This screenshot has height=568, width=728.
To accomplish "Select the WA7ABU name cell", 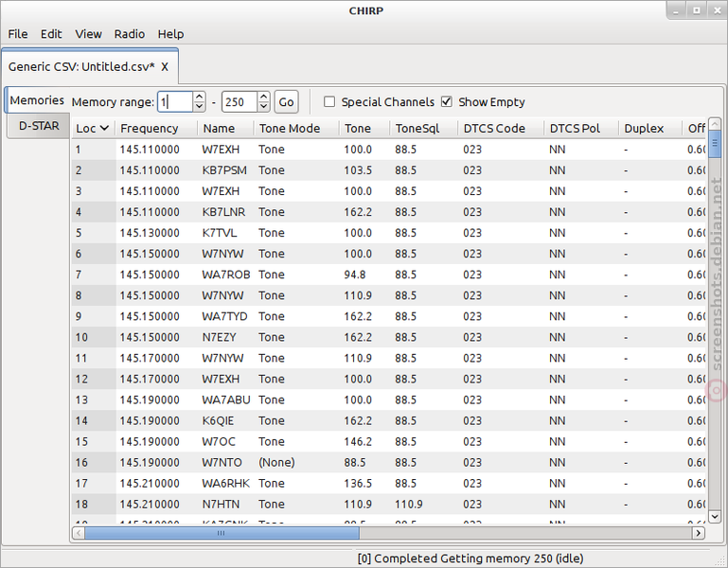I will click(226, 400).
